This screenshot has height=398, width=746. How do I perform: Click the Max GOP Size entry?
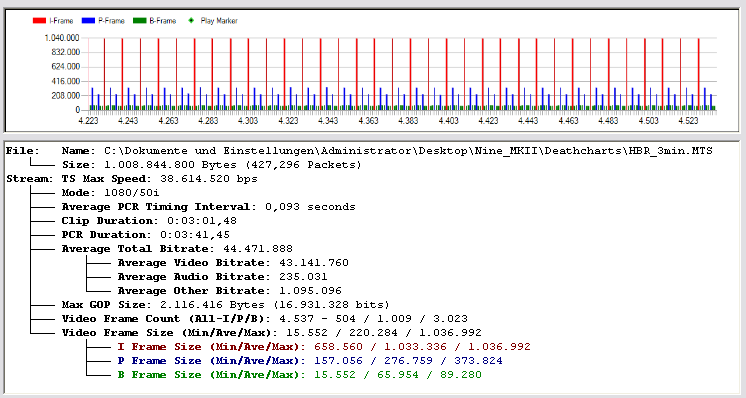pos(226,305)
